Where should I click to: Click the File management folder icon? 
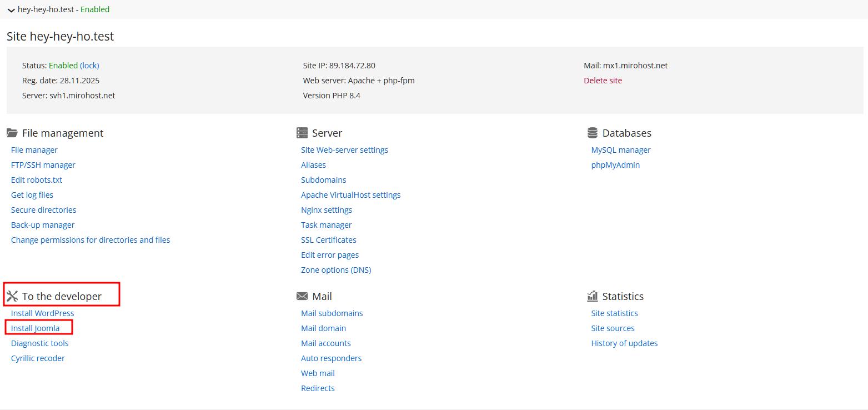click(x=12, y=132)
